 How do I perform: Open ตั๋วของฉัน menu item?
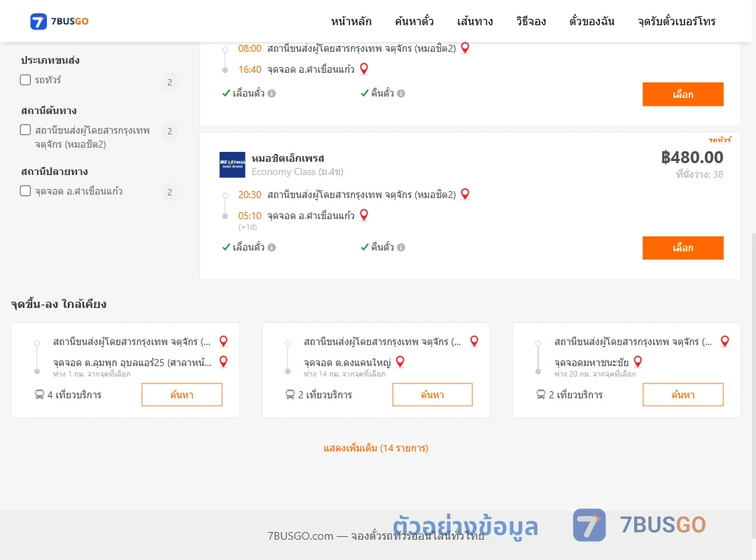tap(591, 21)
